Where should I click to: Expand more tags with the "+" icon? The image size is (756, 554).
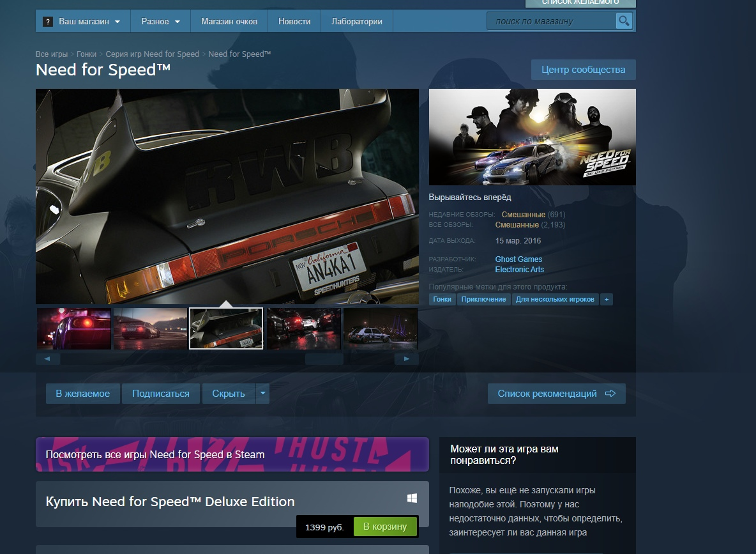(x=606, y=298)
